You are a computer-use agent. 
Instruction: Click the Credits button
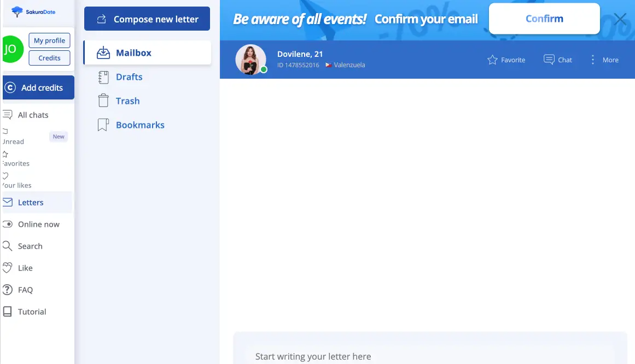click(49, 58)
